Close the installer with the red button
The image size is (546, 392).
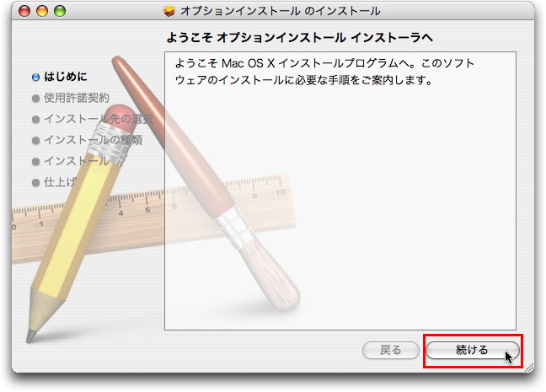[x=24, y=11]
